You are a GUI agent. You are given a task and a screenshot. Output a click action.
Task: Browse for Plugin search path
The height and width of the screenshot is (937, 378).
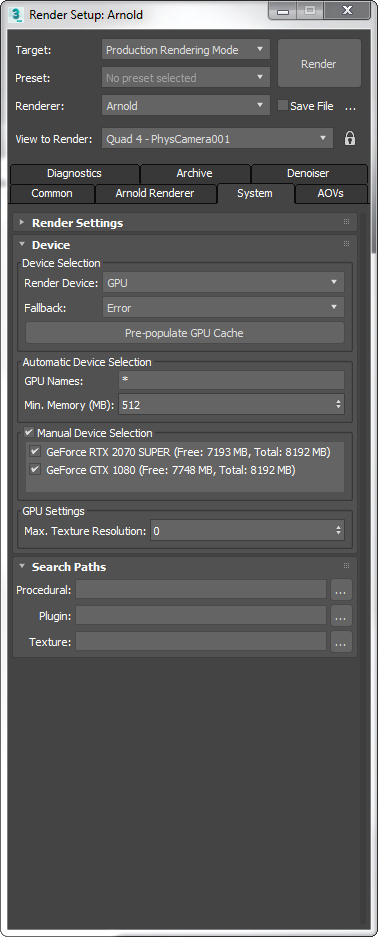point(340,615)
